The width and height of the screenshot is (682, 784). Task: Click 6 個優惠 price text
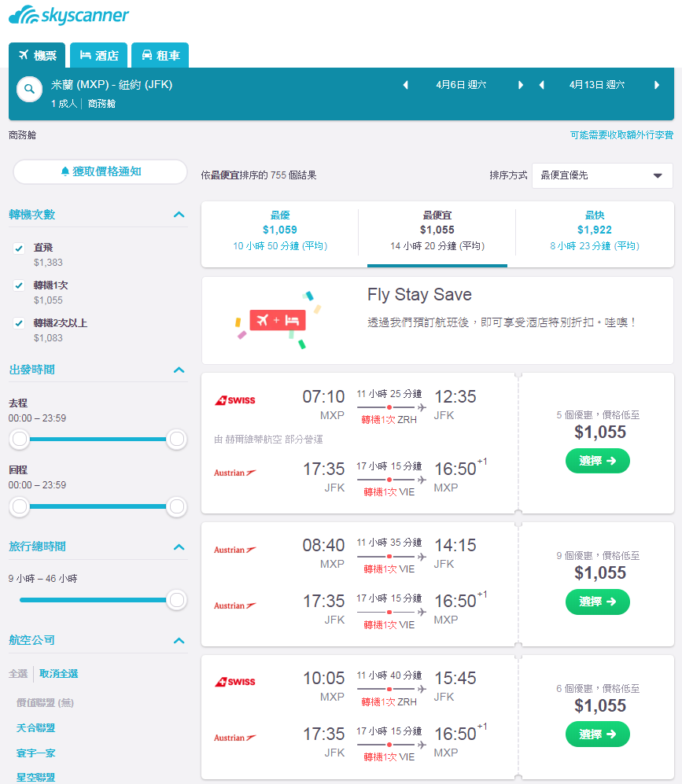(598, 689)
